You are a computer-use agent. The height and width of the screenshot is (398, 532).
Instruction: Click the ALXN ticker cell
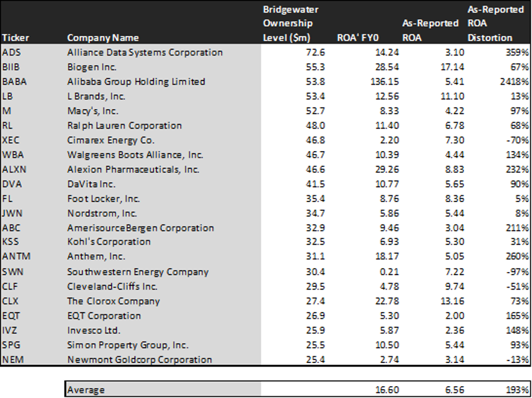14,169
